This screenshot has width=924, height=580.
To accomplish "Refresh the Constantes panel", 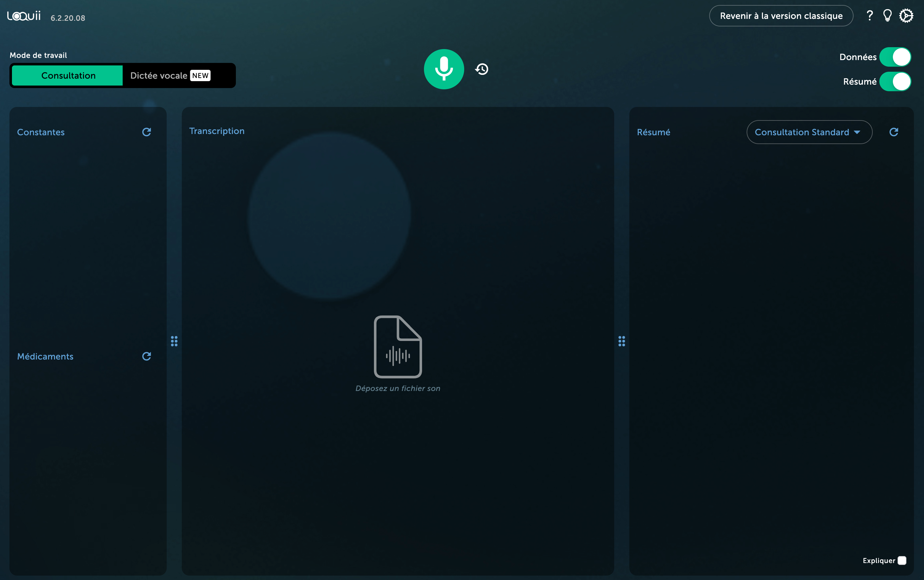I will (147, 132).
